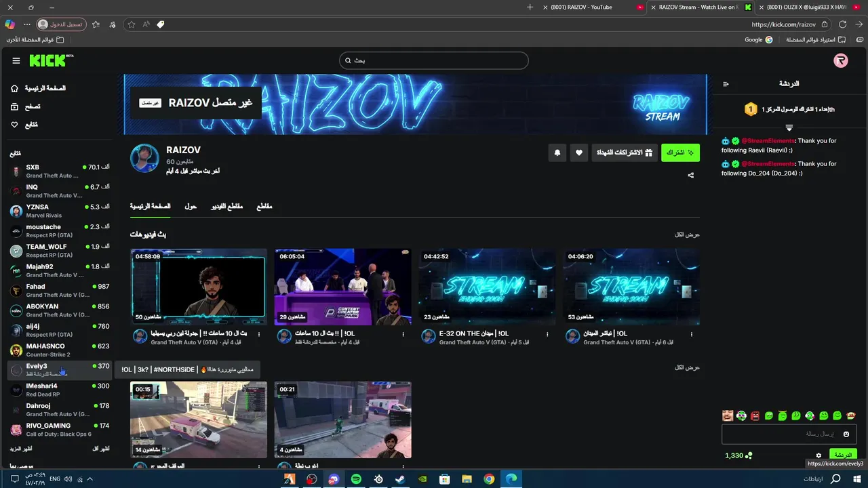Switch to the home tab of channel
Viewport: 868px width, 488px height.
click(x=150, y=206)
